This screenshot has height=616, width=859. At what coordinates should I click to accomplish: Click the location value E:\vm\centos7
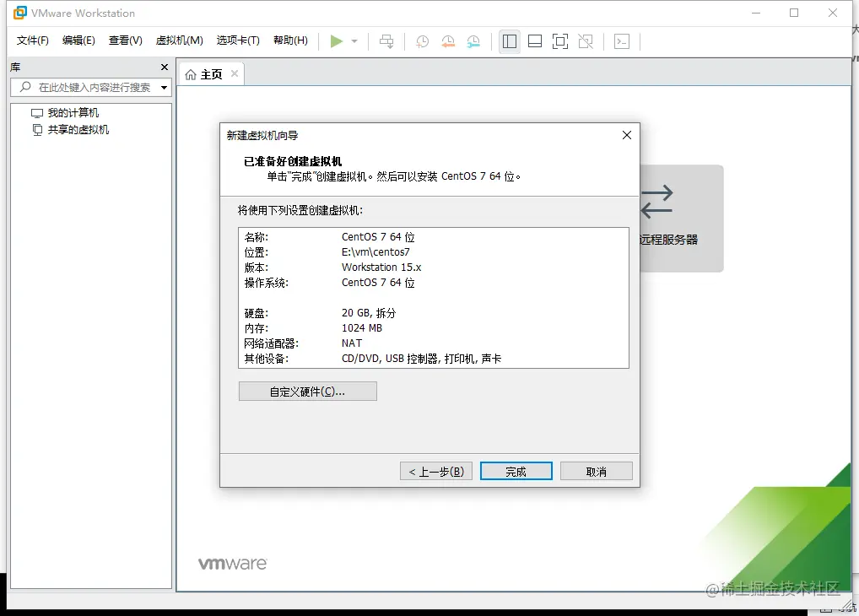click(375, 252)
